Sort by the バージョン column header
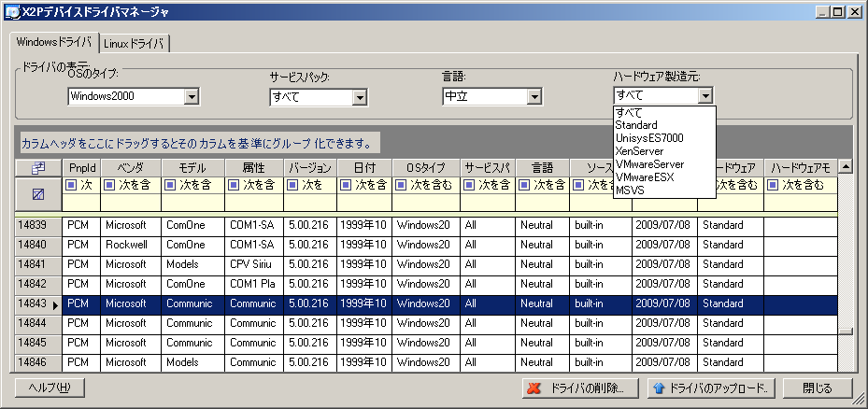This screenshot has height=409, width=868. pos(310,168)
